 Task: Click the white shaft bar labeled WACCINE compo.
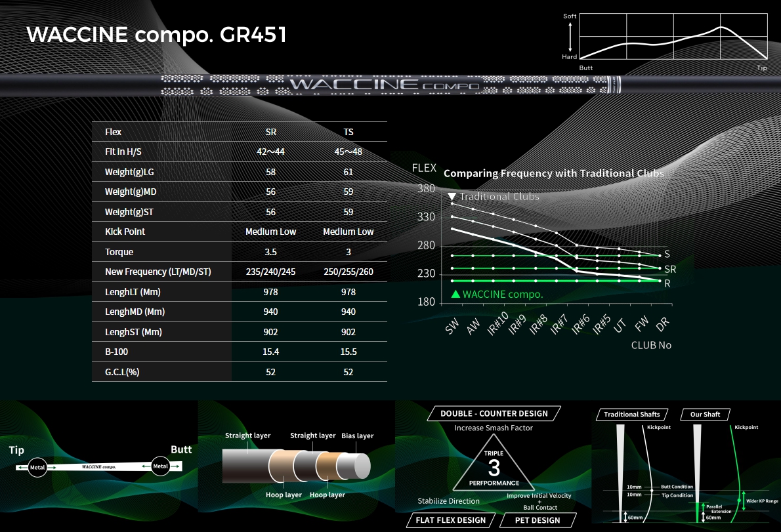tap(98, 467)
